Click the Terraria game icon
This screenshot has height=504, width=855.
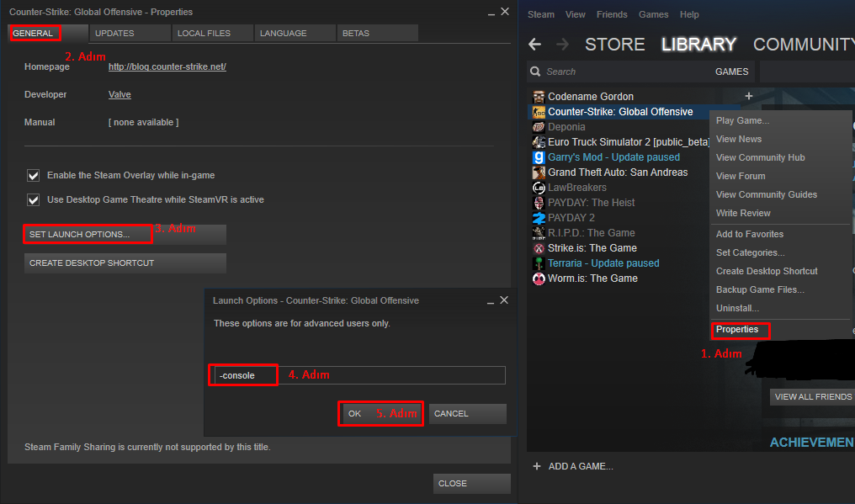point(539,263)
